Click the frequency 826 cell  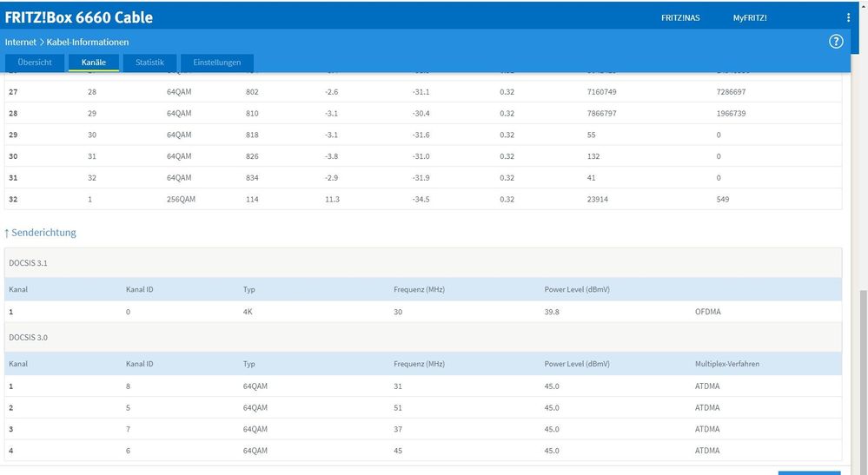coord(253,156)
